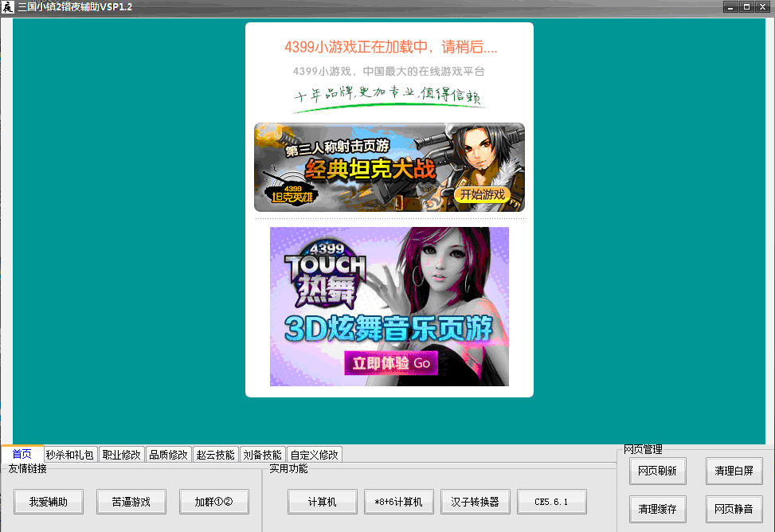Click the 网页刷新 button
The image size is (775, 532).
657,471
